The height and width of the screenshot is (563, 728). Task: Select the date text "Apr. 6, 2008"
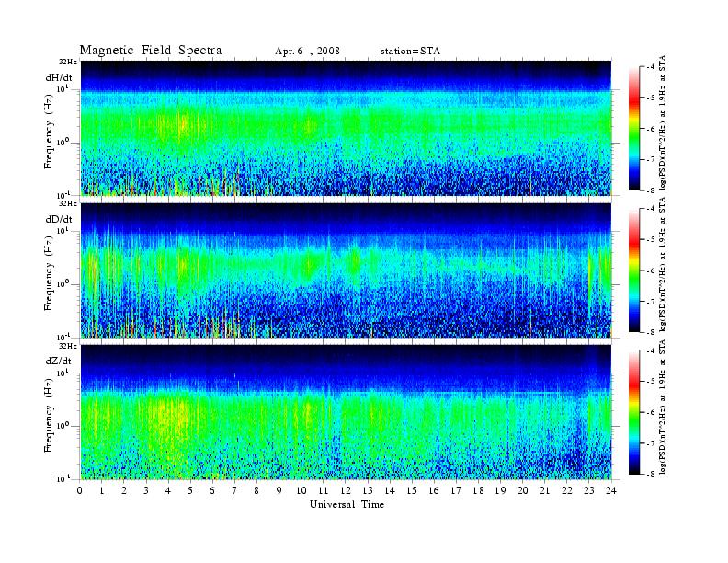[x=307, y=52]
